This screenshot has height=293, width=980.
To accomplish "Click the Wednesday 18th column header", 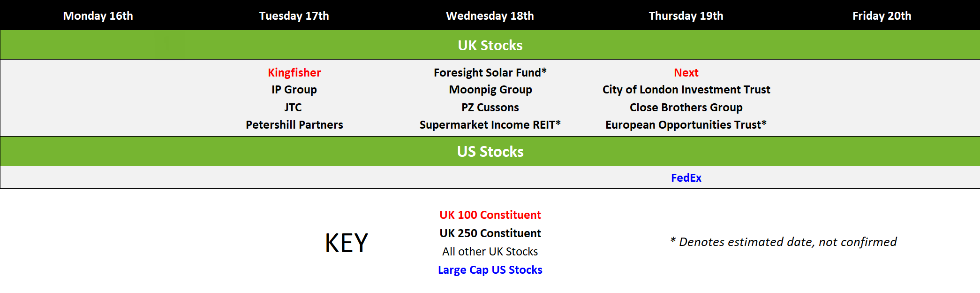I will pyautogui.click(x=490, y=15).
